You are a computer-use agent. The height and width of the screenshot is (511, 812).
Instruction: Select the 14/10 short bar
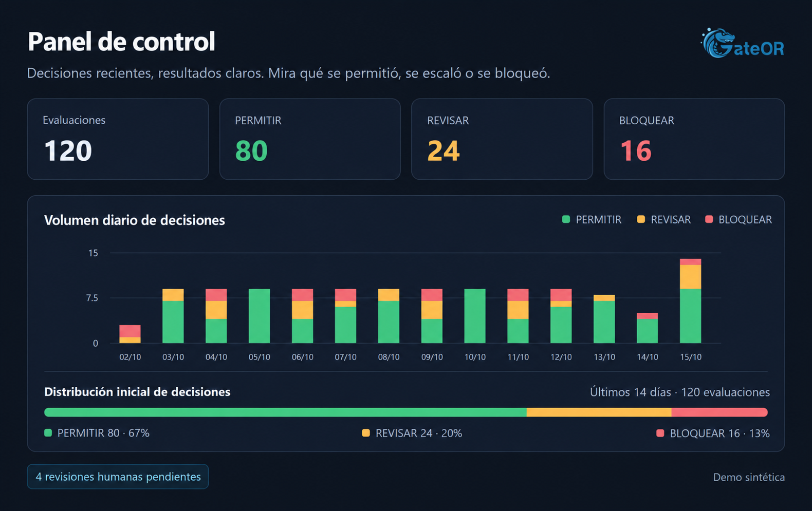tap(648, 328)
